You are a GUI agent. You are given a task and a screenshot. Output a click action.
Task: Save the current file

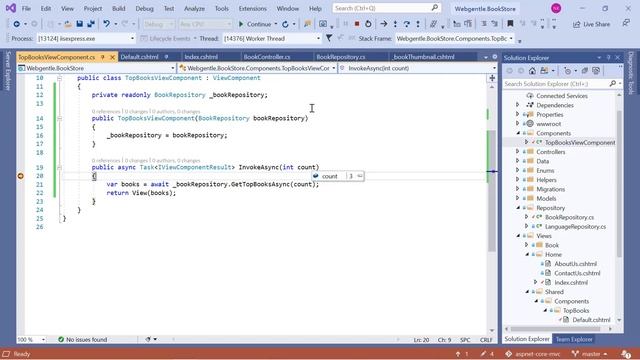pos(80,24)
